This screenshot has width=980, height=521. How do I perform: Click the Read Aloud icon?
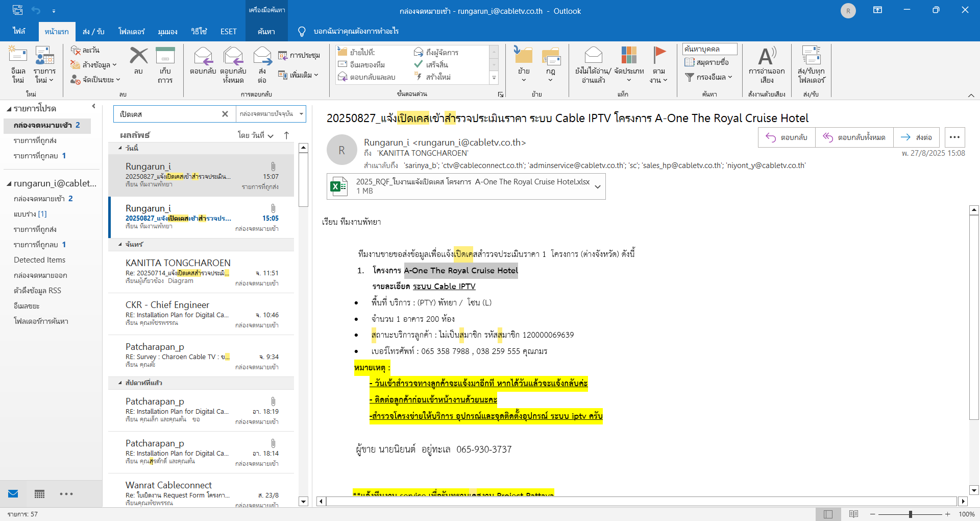pos(767,56)
